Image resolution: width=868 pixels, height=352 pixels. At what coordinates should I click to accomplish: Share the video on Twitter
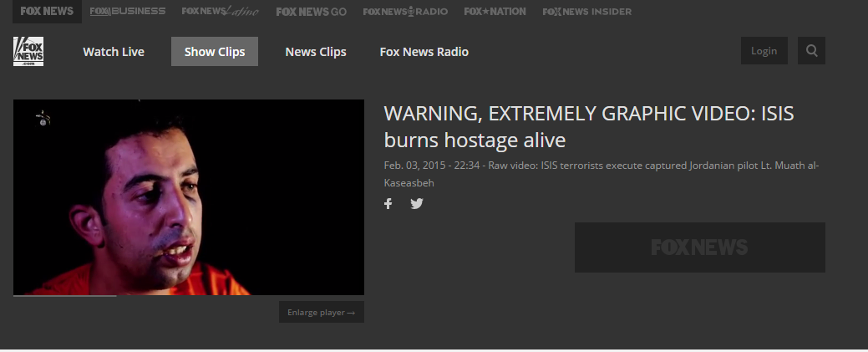(417, 203)
